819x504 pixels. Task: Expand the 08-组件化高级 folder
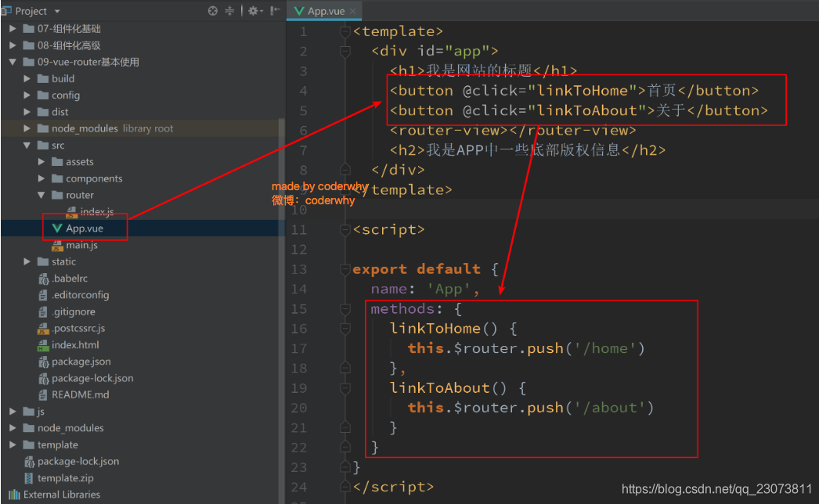[13, 45]
